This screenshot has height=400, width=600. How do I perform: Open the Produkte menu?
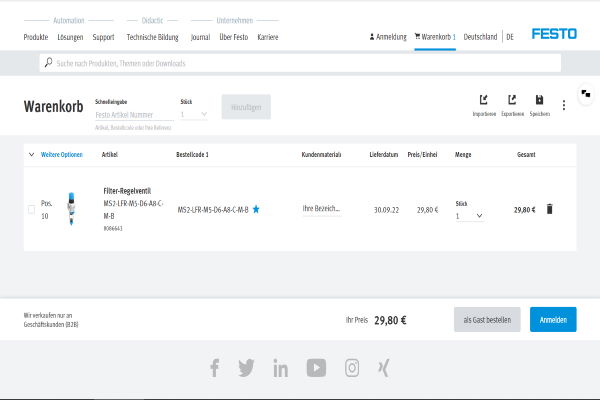[36, 37]
